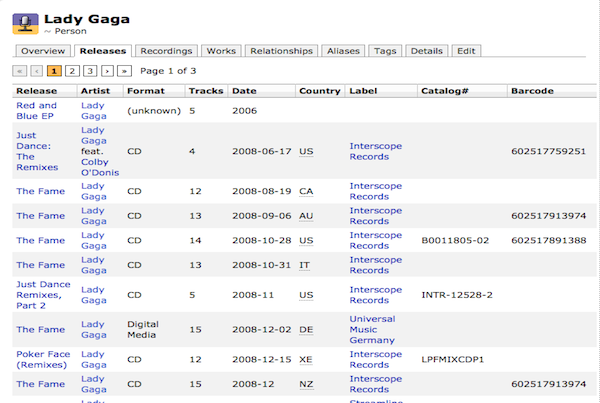Go to first page using double-left arrow
The image size is (600, 403).
[20, 71]
